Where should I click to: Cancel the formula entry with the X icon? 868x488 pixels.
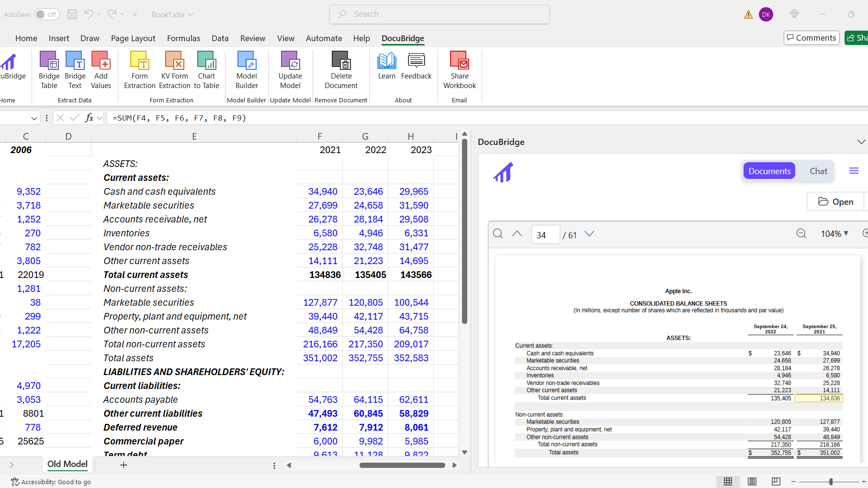60,118
